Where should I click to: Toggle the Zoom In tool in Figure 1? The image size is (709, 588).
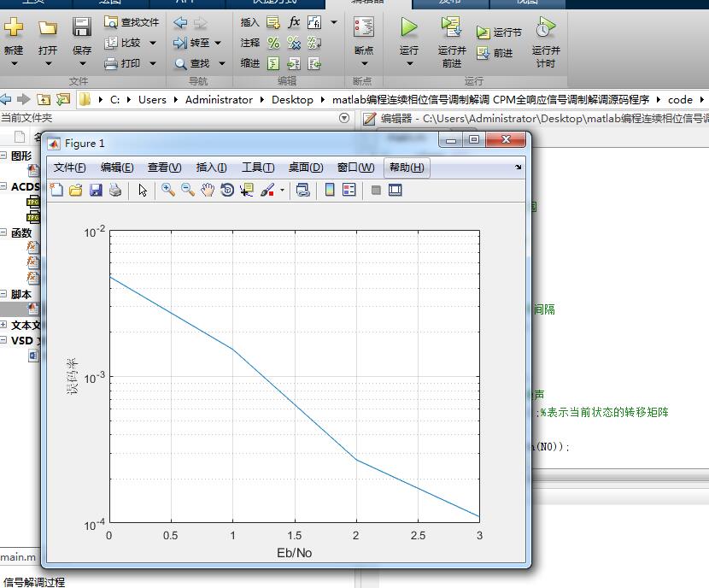click(168, 190)
